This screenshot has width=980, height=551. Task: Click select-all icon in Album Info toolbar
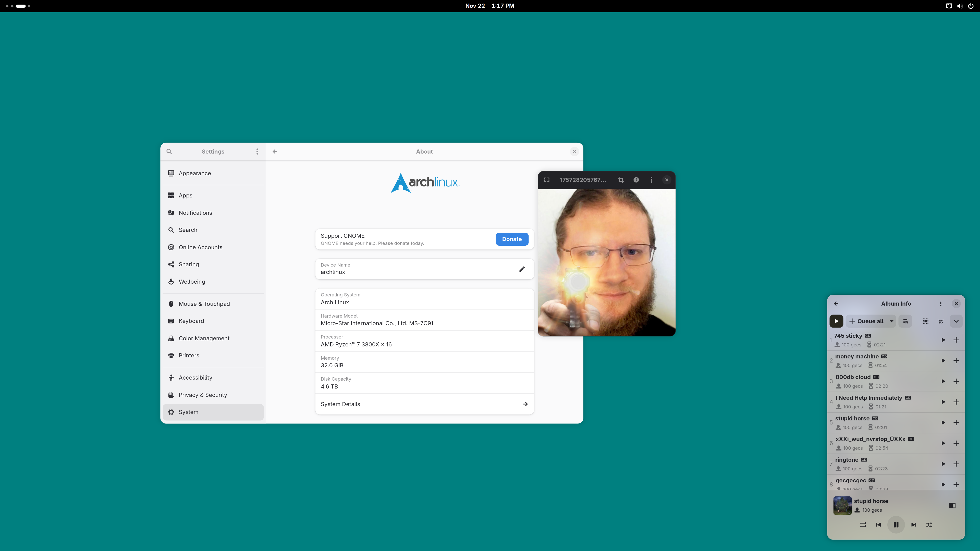coord(926,321)
